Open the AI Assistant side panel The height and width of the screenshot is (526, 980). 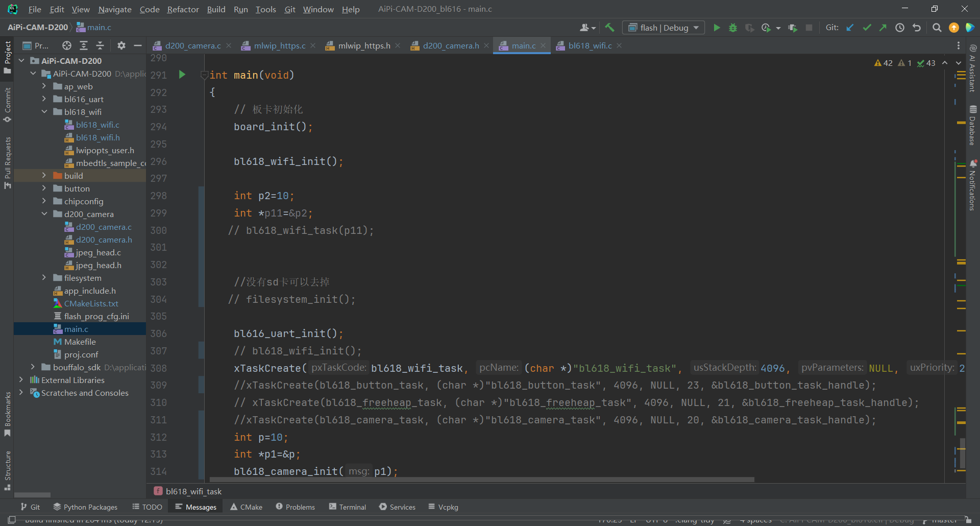973,68
